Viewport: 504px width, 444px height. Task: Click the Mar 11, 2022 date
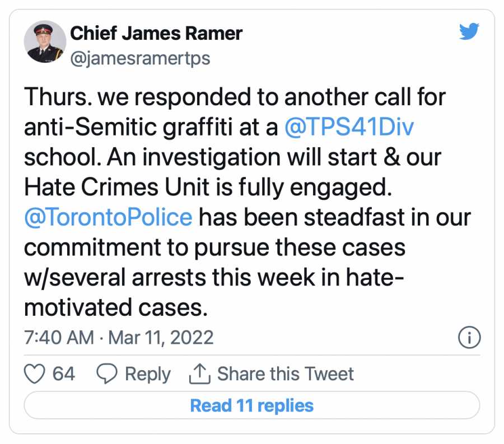click(x=161, y=338)
